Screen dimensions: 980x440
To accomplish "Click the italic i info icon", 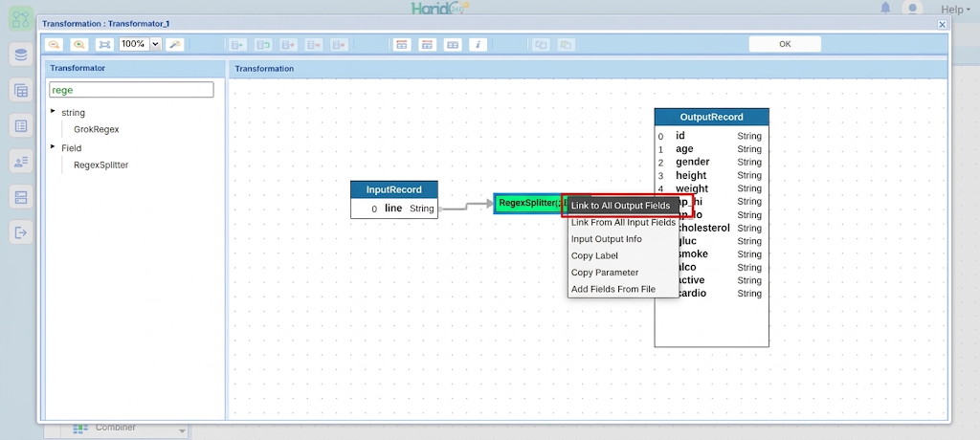I will pyautogui.click(x=479, y=44).
